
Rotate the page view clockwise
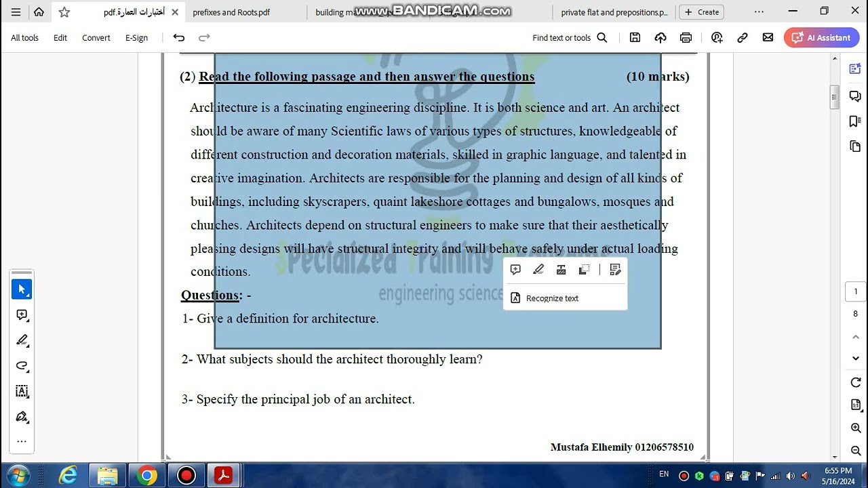(x=856, y=382)
